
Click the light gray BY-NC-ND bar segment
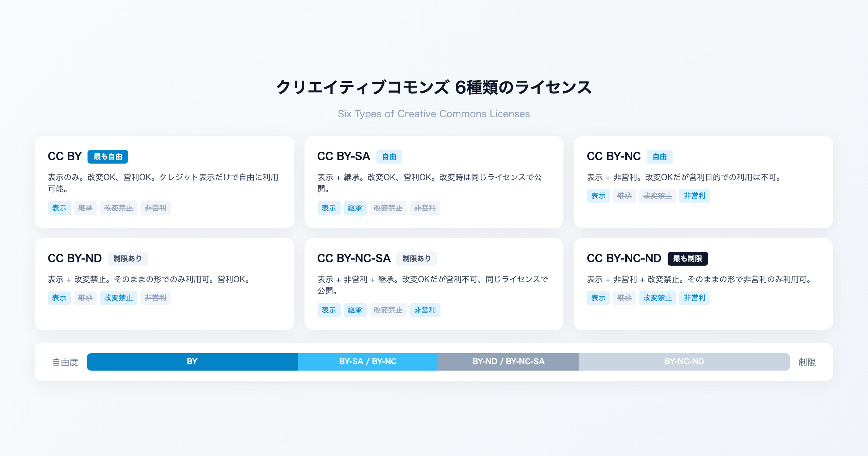[x=684, y=362]
